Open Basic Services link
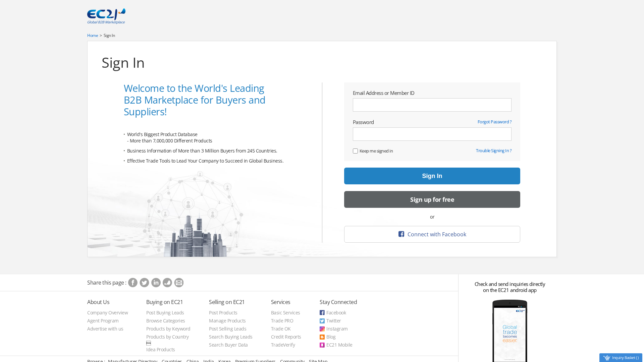This screenshot has height=362, width=644. pos(285,313)
